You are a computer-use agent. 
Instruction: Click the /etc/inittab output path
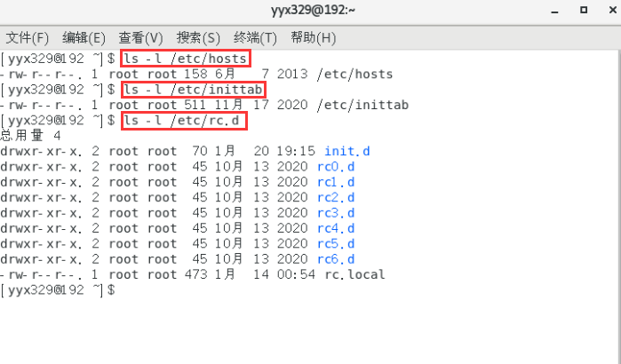point(362,105)
